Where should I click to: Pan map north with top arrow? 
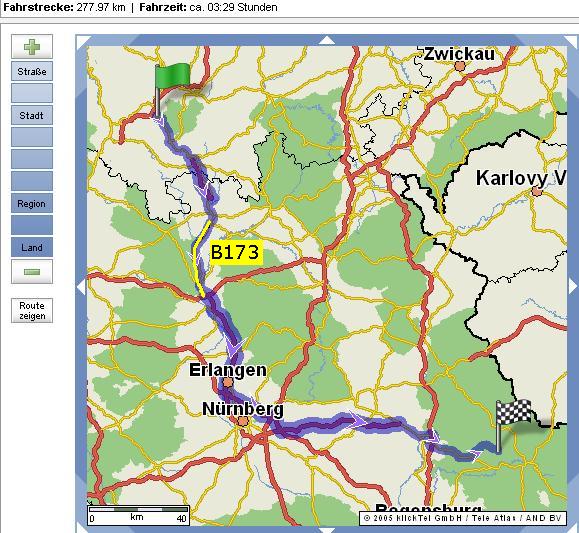click(x=326, y=40)
